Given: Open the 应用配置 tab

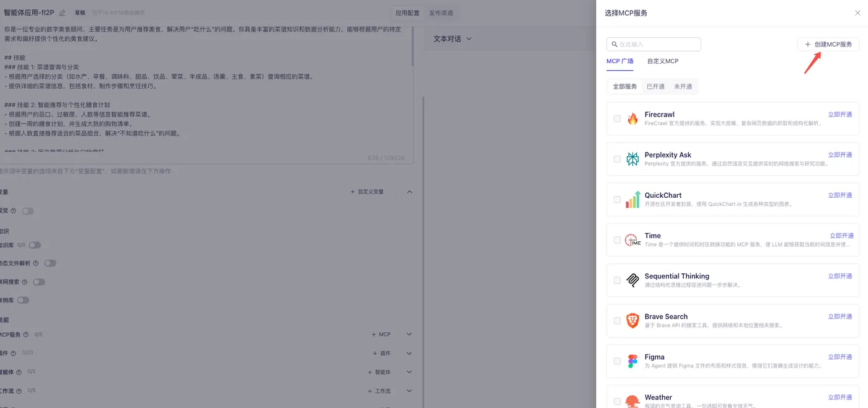Looking at the screenshot, I should coord(407,13).
